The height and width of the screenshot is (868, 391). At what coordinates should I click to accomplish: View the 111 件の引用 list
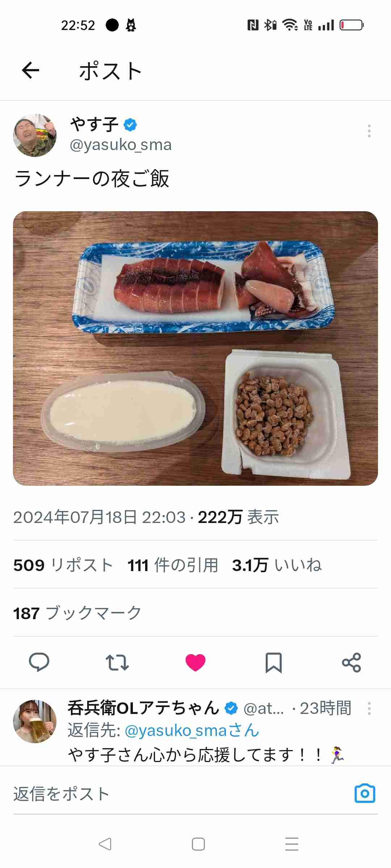pos(173,565)
